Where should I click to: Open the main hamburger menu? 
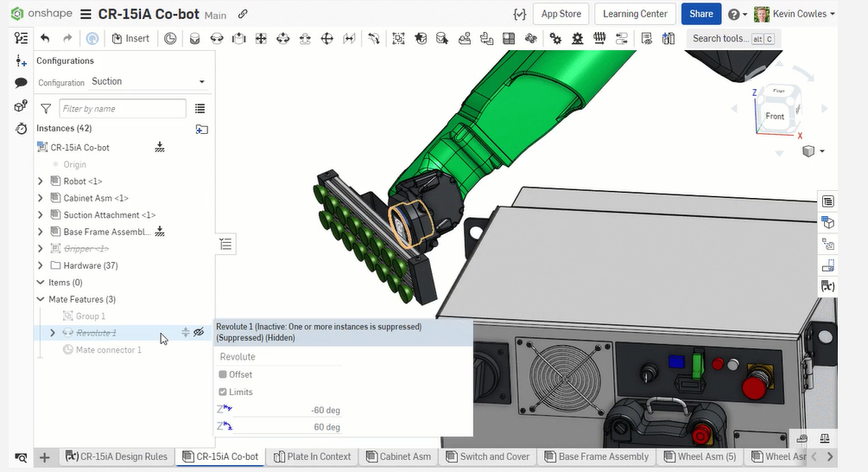(86, 15)
